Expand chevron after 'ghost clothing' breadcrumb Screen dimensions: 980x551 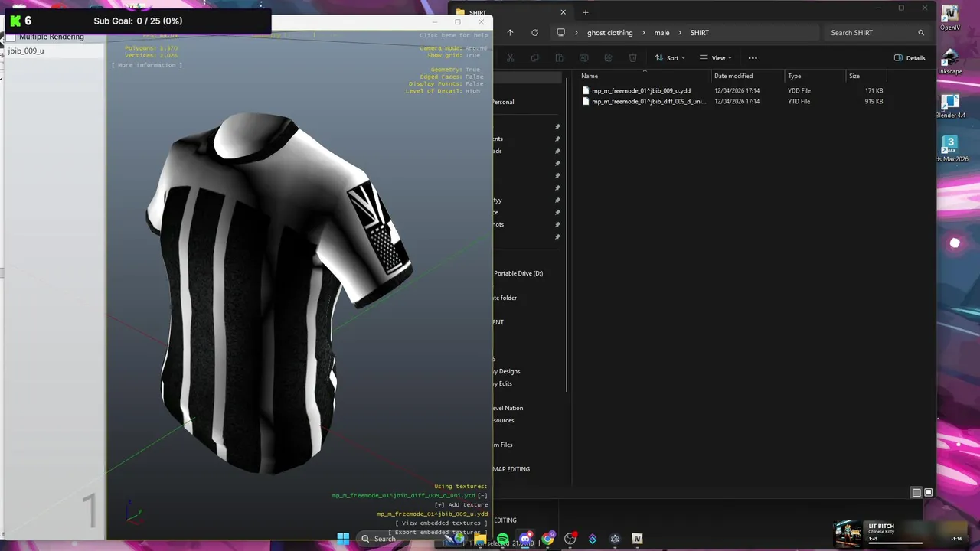(x=643, y=33)
